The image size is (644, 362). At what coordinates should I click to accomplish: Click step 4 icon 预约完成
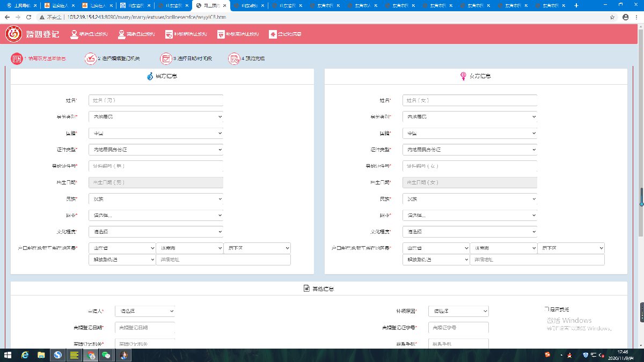coord(234,58)
